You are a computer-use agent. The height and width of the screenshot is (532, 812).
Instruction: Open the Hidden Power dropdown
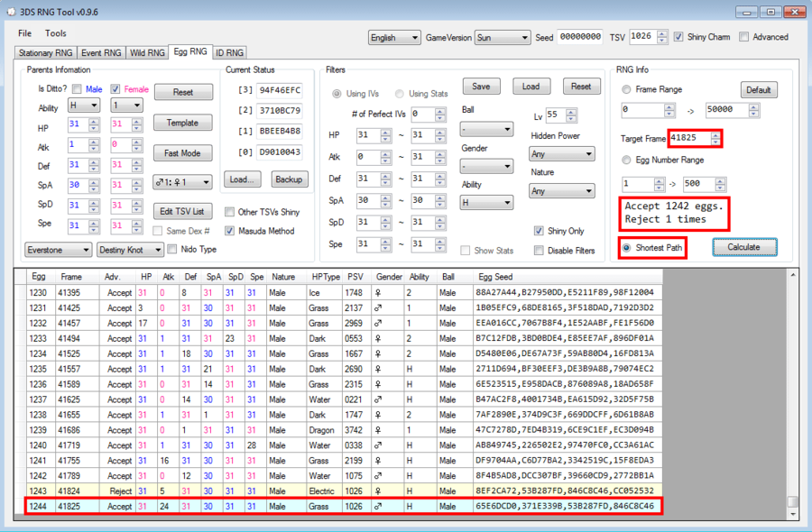tap(562, 153)
